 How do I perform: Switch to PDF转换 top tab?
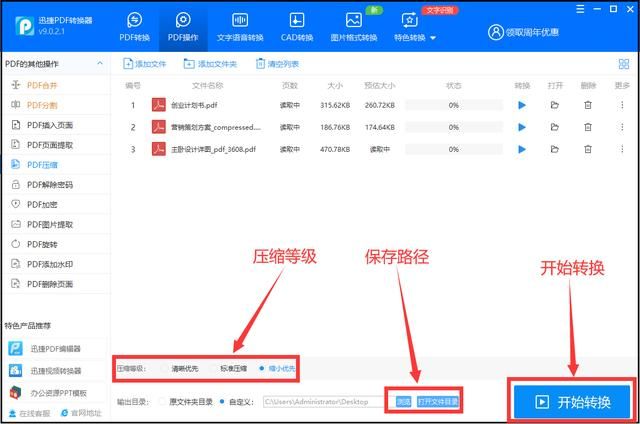[134, 26]
